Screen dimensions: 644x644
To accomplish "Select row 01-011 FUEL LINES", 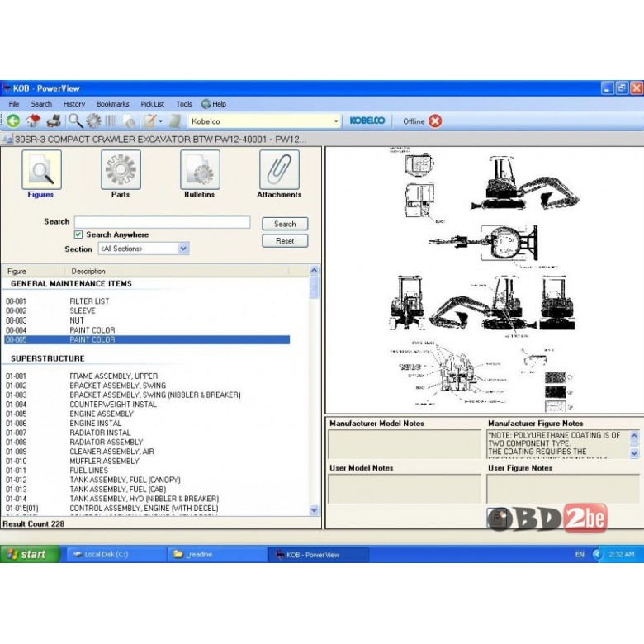I will pyautogui.click(x=147, y=471).
